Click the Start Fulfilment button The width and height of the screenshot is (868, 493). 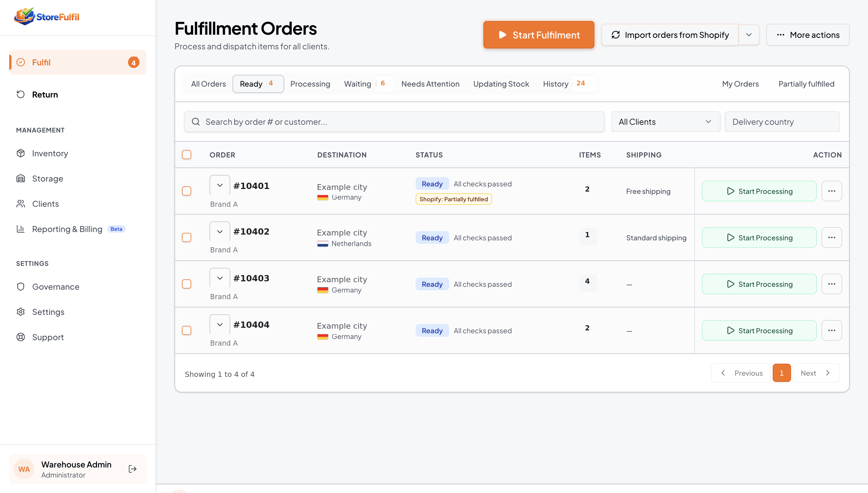click(539, 35)
